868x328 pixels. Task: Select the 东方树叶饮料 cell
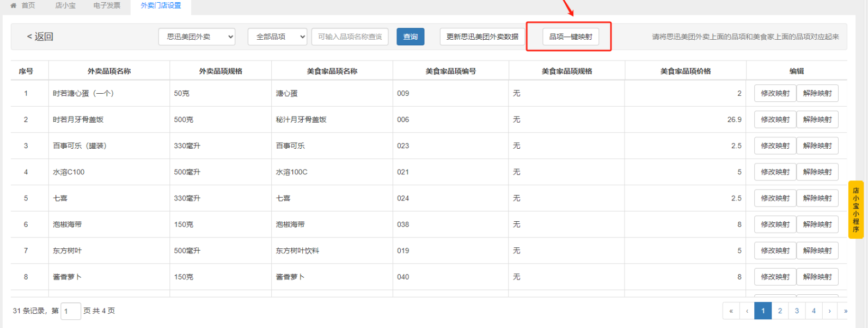pos(332,251)
